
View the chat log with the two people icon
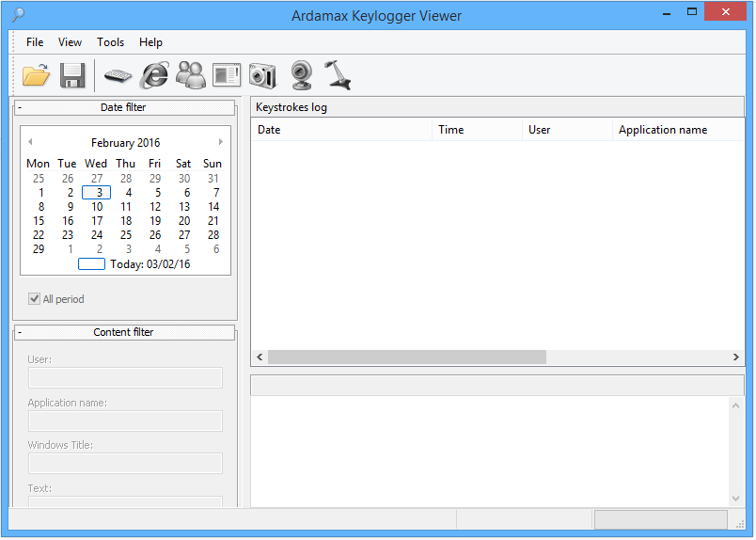click(191, 75)
